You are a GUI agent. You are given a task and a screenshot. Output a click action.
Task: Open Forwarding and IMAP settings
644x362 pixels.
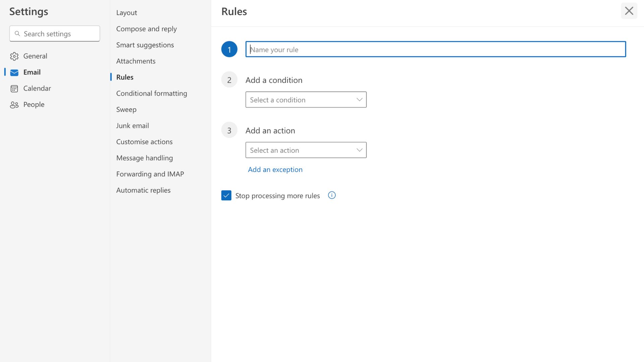coord(150,174)
